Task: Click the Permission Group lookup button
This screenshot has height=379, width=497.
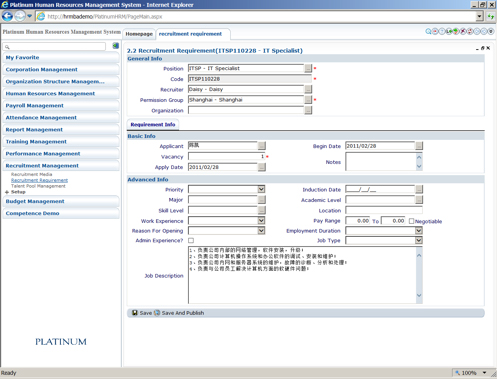Action: point(308,100)
